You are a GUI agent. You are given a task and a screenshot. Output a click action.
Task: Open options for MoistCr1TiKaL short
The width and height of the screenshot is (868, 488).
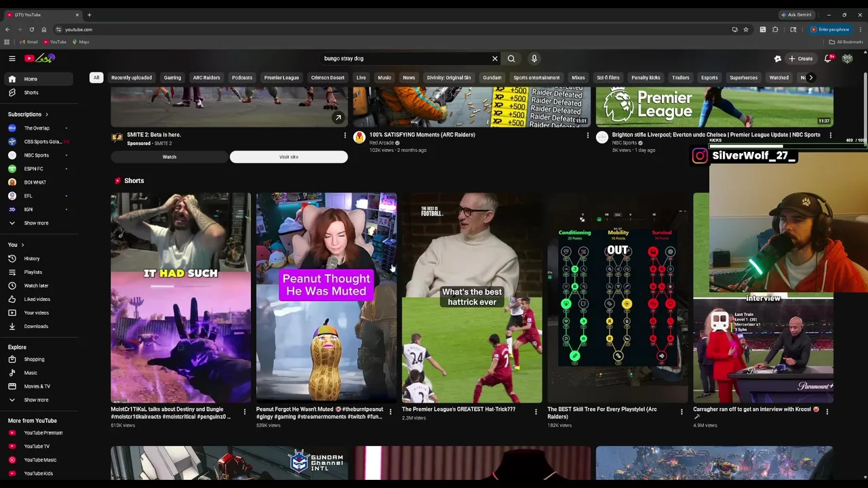click(x=245, y=411)
